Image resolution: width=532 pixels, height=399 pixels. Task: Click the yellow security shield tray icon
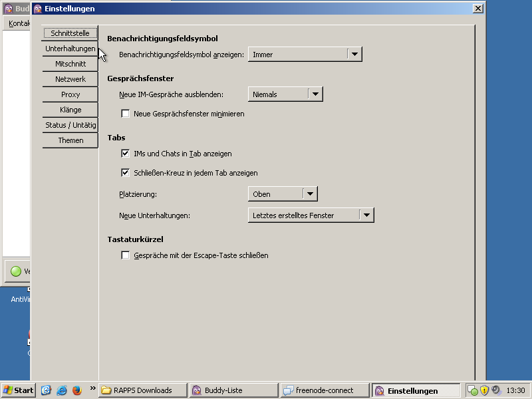485,390
